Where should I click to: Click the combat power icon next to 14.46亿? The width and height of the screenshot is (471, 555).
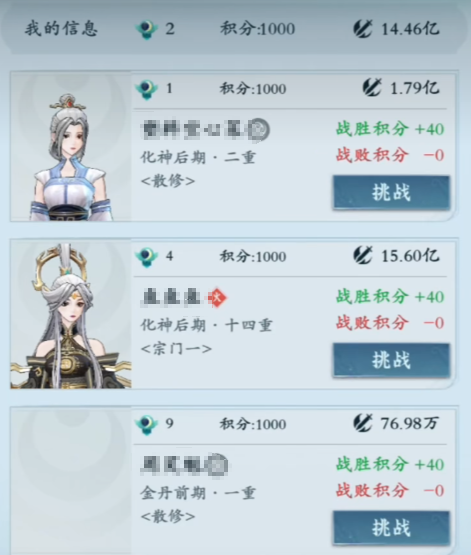(x=362, y=28)
